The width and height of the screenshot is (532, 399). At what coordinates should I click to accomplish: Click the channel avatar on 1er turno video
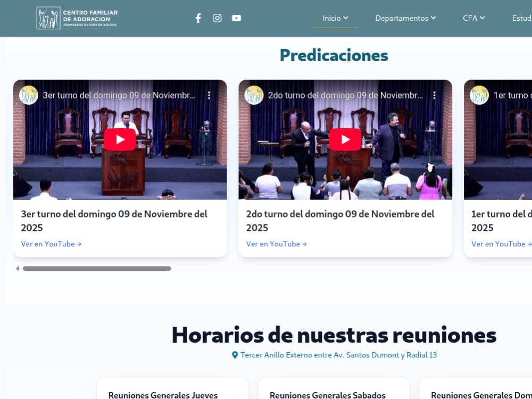coord(479,95)
